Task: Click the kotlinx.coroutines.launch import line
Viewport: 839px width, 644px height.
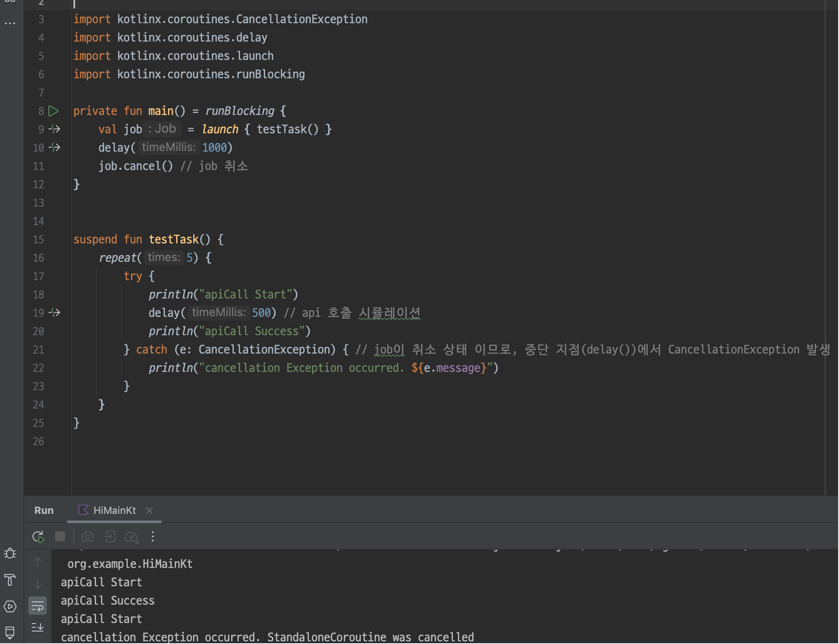Action: (x=174, y=56)
